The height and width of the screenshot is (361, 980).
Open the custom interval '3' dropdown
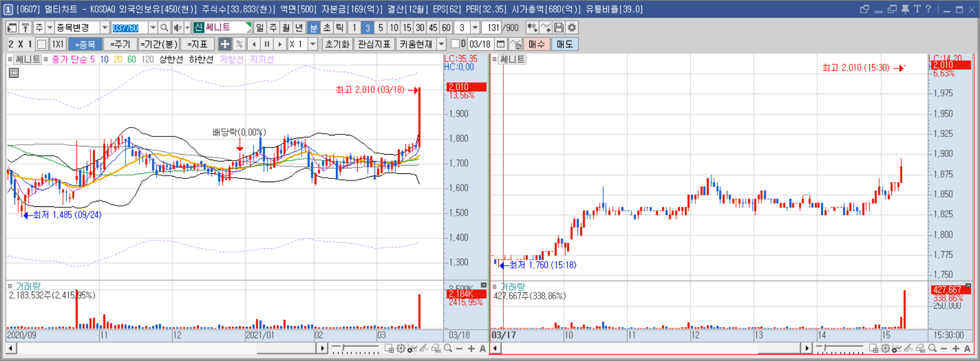pos(475,28)
